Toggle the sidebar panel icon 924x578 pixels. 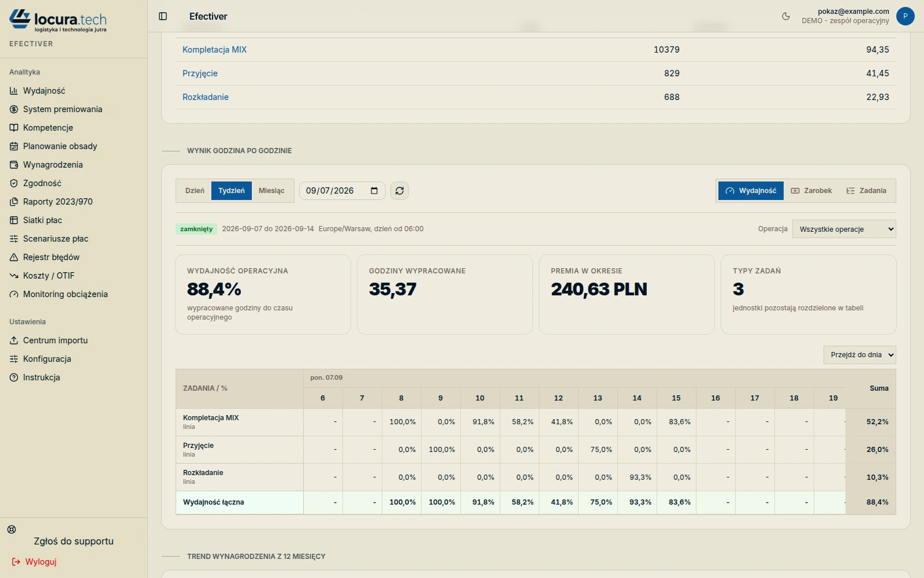pos(163,16)
